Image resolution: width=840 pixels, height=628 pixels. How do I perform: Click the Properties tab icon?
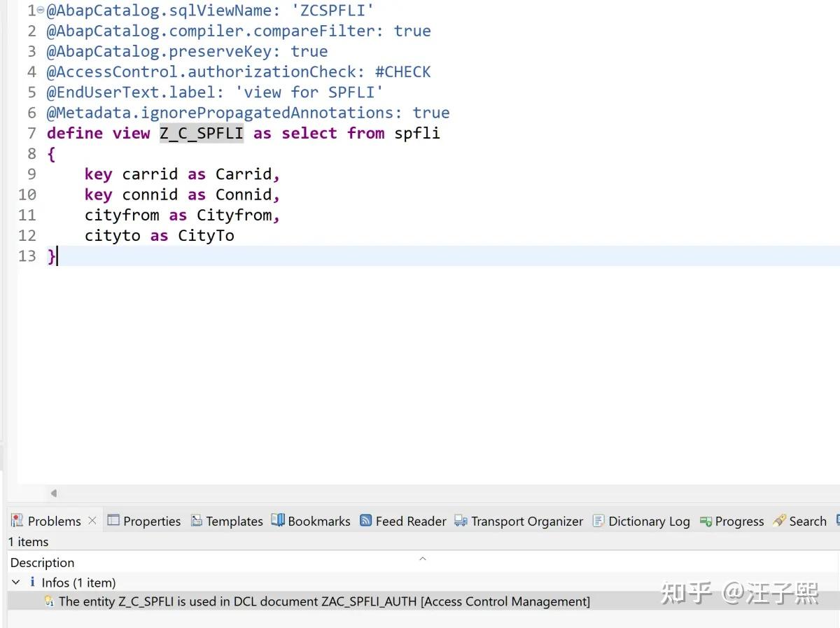113,520
